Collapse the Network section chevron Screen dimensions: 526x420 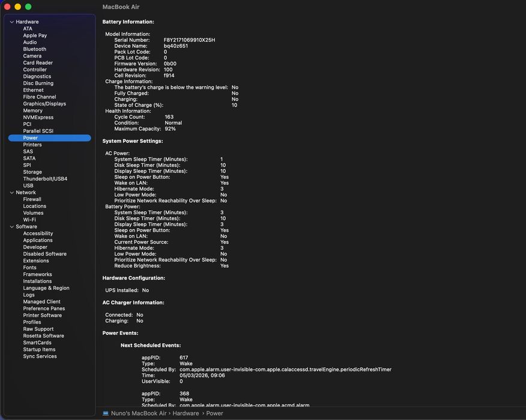point(12,193)
